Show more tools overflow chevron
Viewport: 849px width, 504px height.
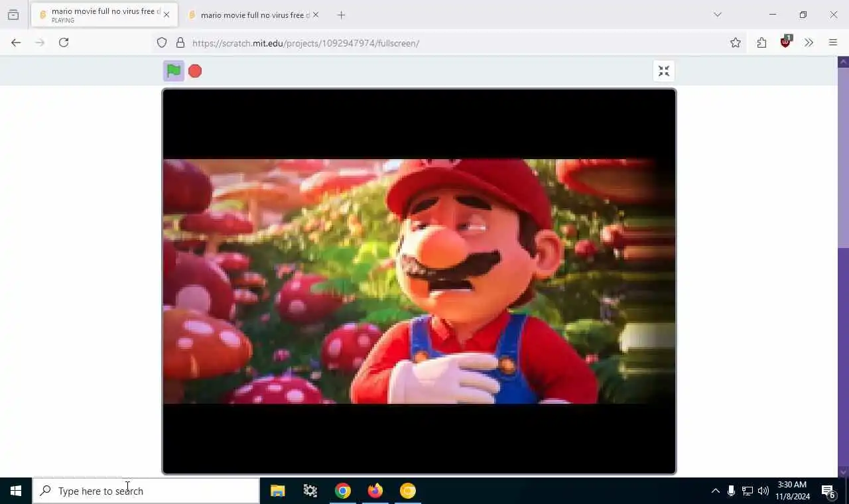(809, 42)
